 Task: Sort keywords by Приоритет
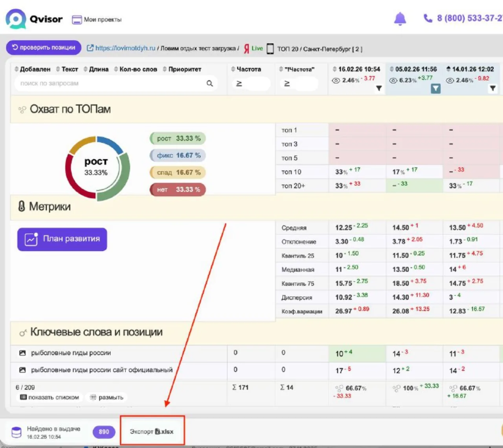pyautogui.click(x=182, y=69)
